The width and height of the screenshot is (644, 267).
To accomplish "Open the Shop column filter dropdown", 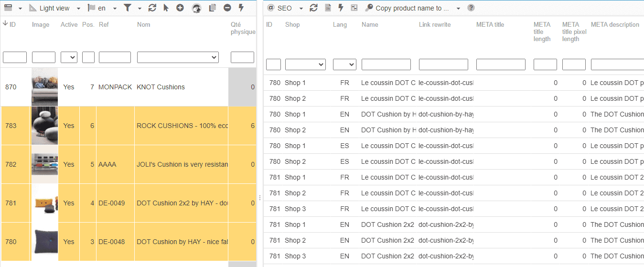I will (305, 64).
